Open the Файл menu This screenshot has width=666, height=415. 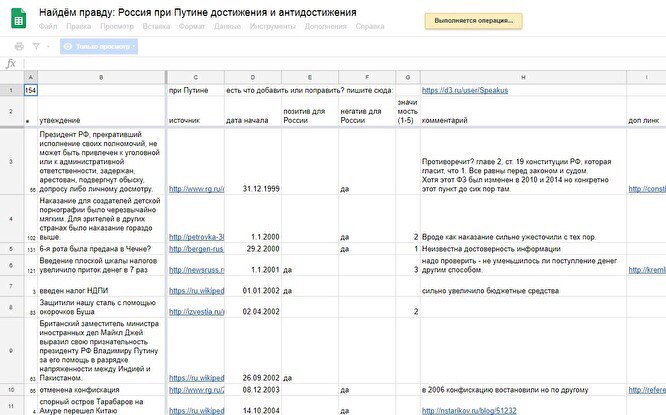(48, 26)
